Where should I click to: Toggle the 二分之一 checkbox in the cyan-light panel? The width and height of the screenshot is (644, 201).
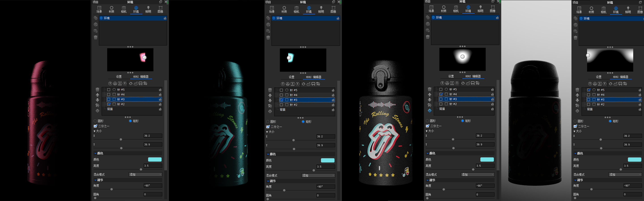tap(268, 127)
